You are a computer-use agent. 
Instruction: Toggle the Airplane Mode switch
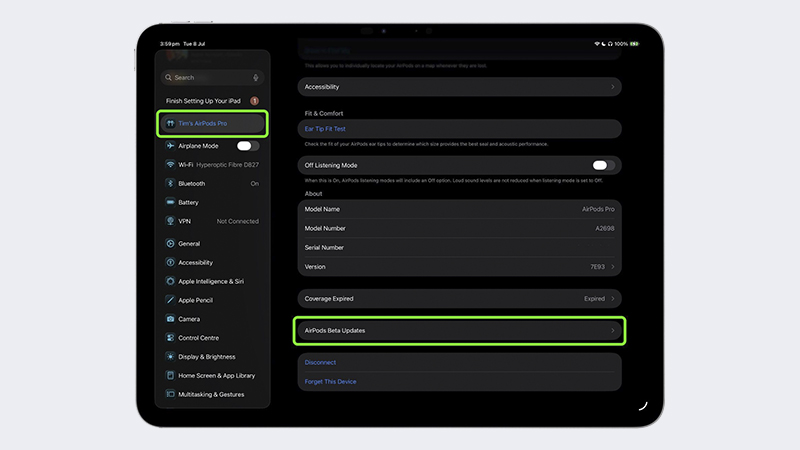click(247, 146)
